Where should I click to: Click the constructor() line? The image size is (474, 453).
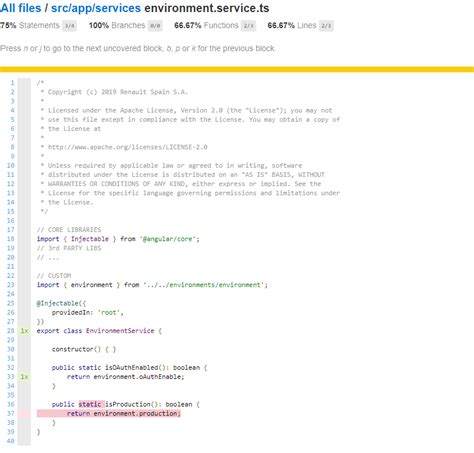pyautogui.click(x=84, y=349)
